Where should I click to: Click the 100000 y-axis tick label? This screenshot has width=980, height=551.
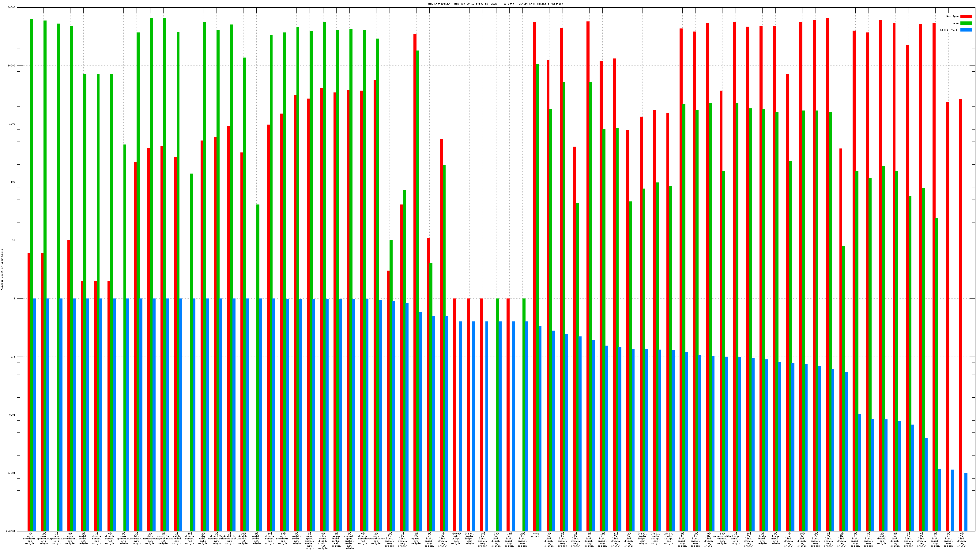(11, 8)
